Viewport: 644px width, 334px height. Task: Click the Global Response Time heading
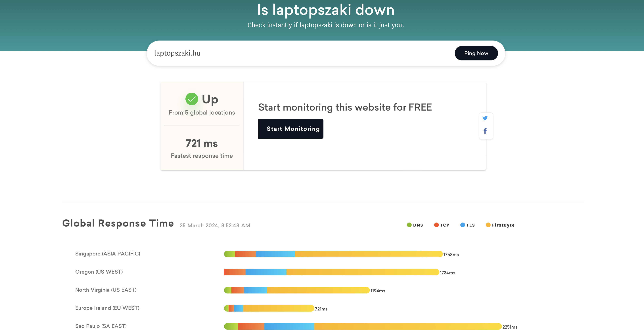coord(118,223)
